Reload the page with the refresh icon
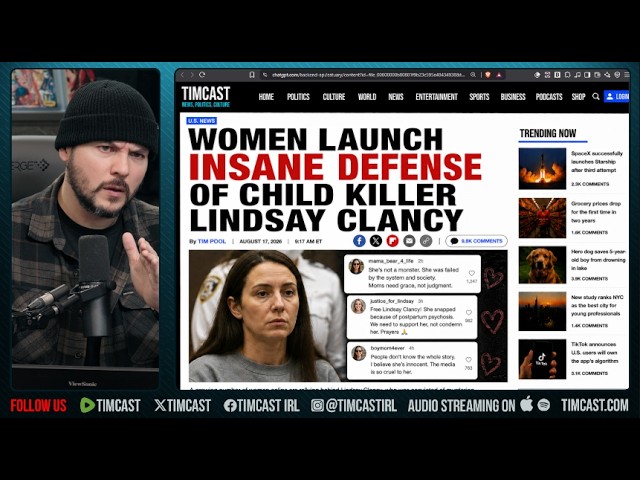Viewport: 640px width, 480px height. pos(202,75)
